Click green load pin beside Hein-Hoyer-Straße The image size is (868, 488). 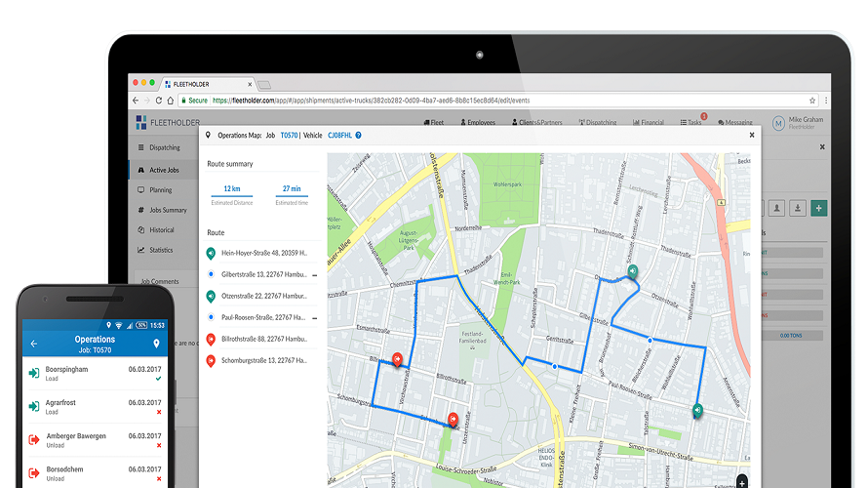211,253
